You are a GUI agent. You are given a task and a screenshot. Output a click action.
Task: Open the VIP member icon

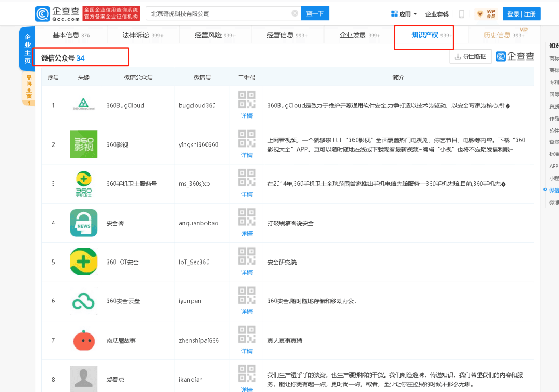[486, 14]
